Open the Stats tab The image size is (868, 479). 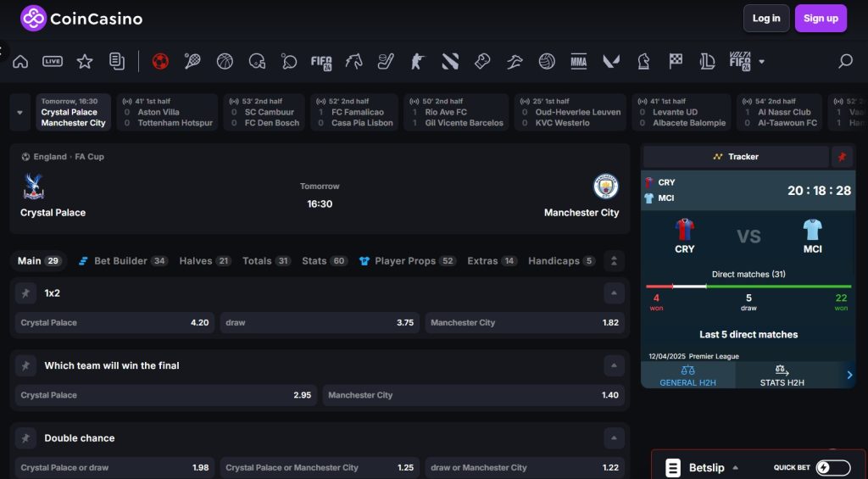tap(325, 261)
